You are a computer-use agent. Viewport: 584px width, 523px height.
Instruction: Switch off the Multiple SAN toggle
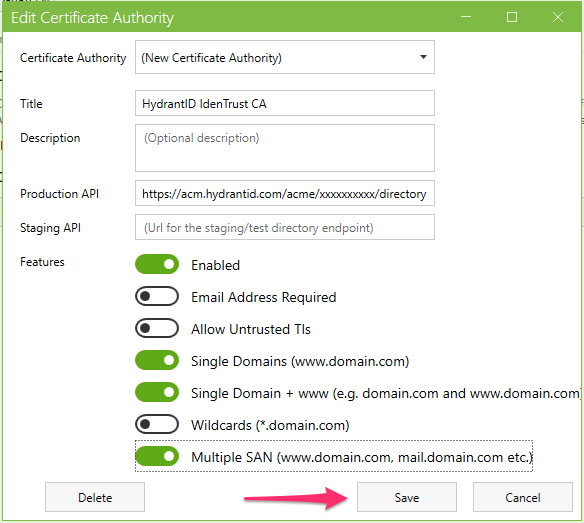tap(157, 457)
